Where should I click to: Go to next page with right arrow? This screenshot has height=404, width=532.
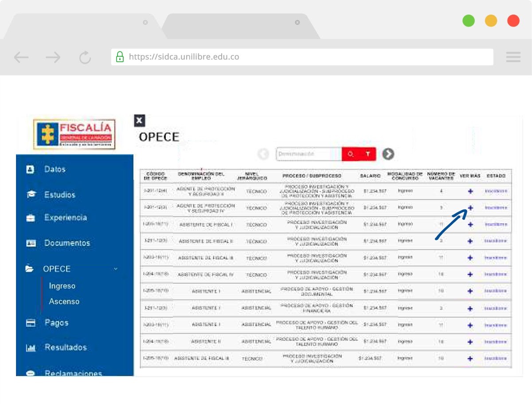click(x=388, y=154)
